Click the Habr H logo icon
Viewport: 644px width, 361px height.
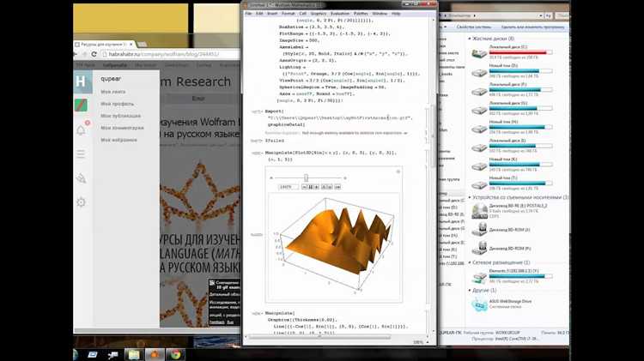(82, 81)
